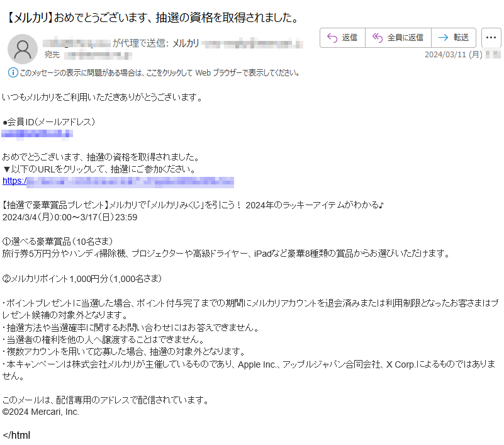
Task: Click the 宛先 recipient label
Action: click(52, 55)
